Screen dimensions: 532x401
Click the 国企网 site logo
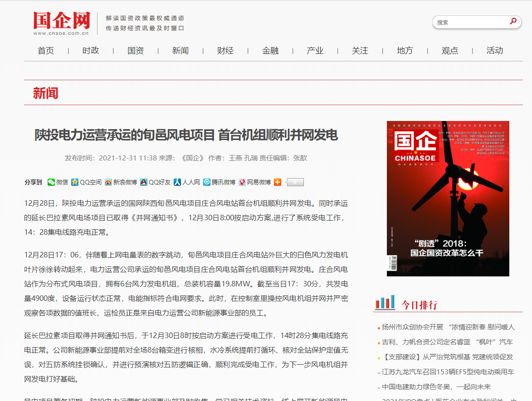[62, 23]
